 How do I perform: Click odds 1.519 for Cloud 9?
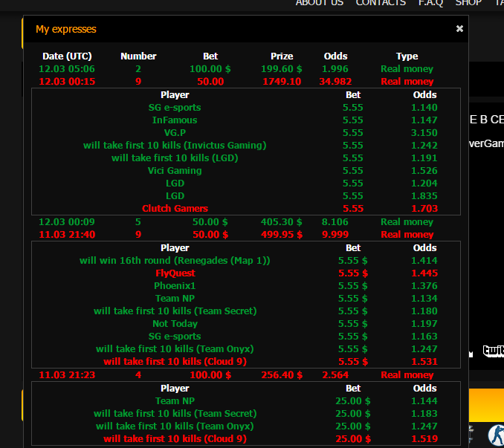point(424,438)
